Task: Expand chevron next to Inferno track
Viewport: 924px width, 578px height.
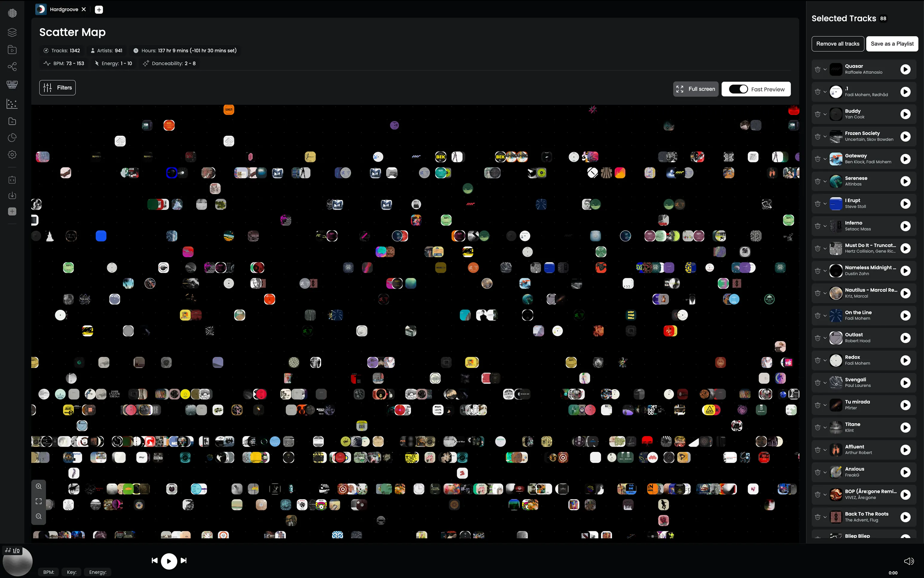Action: pos(825,226)
